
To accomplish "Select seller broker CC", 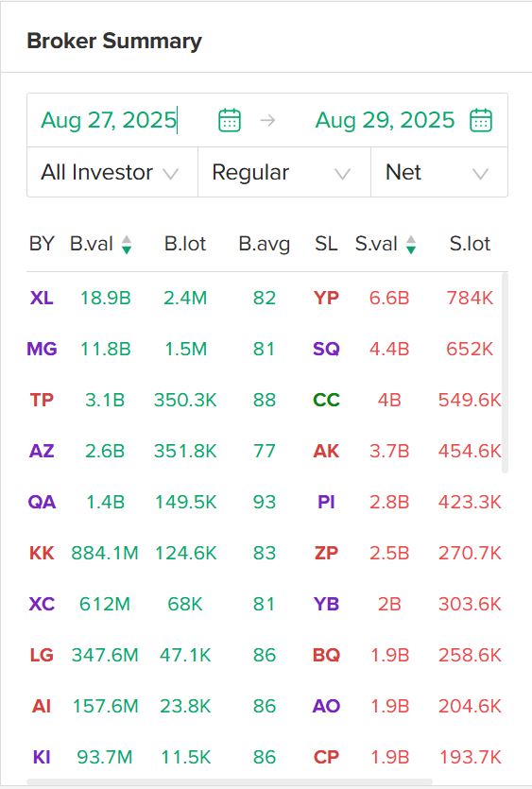I will click(x=326, y=400).
